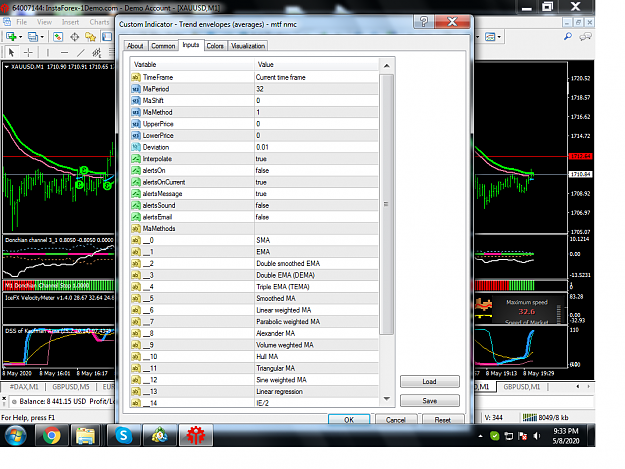Select the Vertical Line drawing tool
The height and width of the screenshot is (469, 625).
(47, 52)
